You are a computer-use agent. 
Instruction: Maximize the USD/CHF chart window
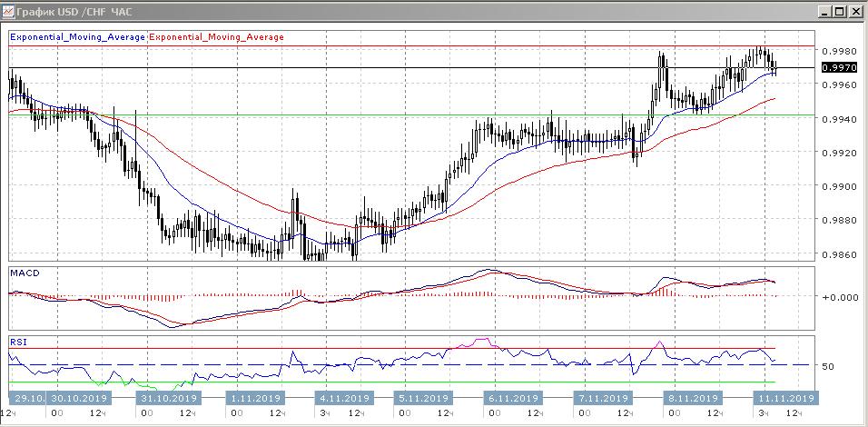[840, 11]
